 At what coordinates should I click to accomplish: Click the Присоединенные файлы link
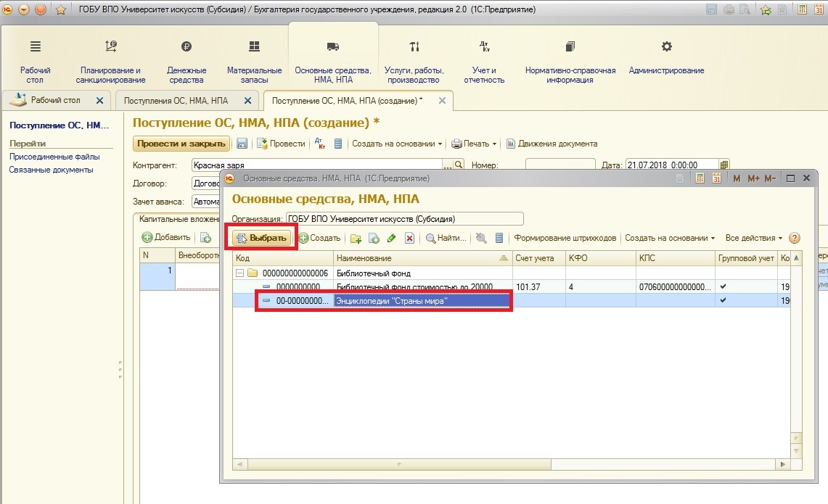point(54,157)
